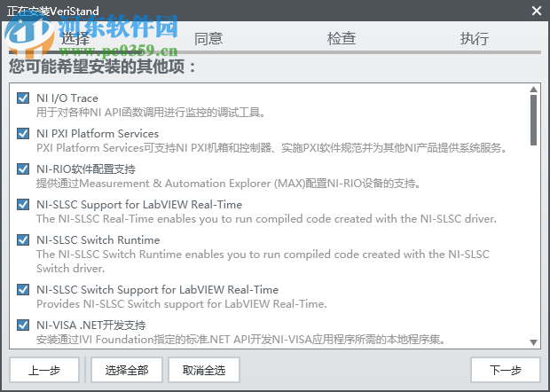Click description starting 'PXI Platform Services可支持NI PXI机箱'
This screenshot has height=392, width=550.
[x=271, y=148]
